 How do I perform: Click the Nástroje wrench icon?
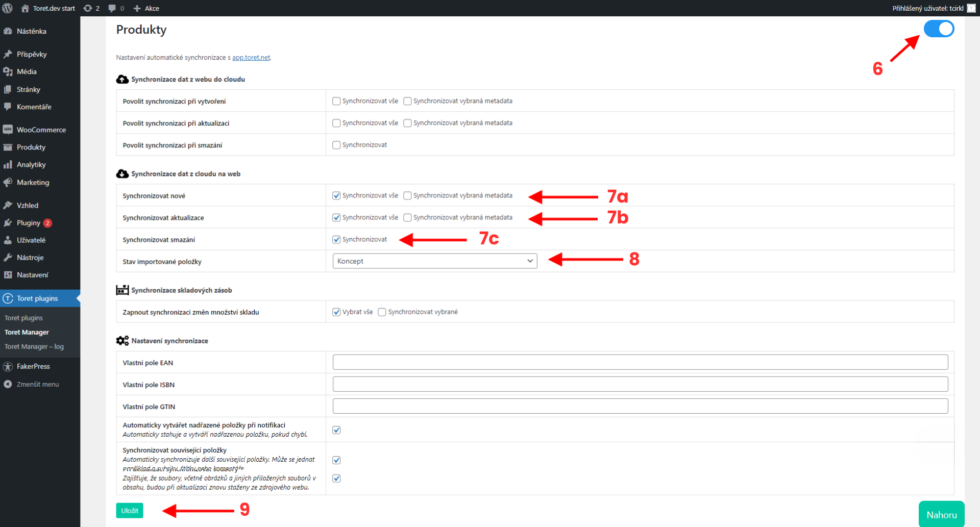(x=8, y=258)
